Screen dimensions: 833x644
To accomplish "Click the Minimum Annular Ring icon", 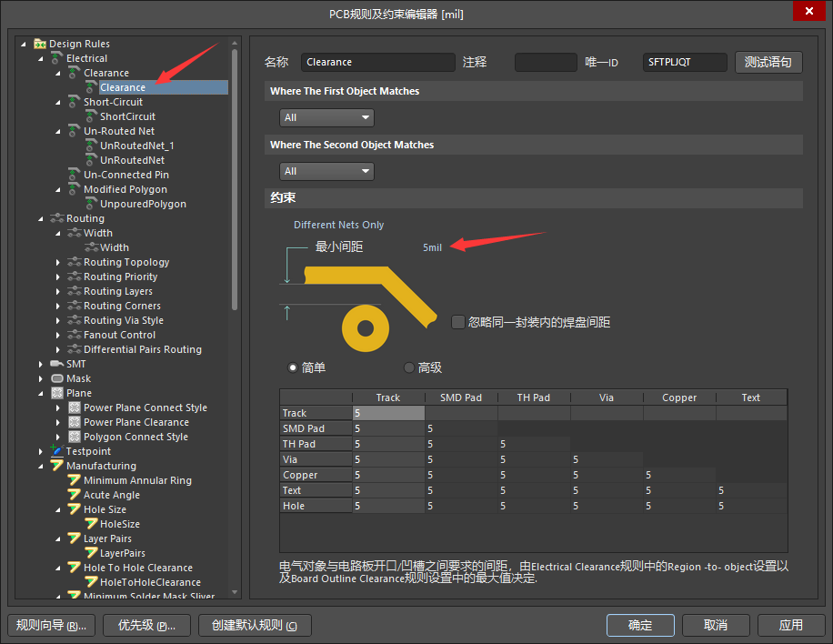I will [75, 479].
